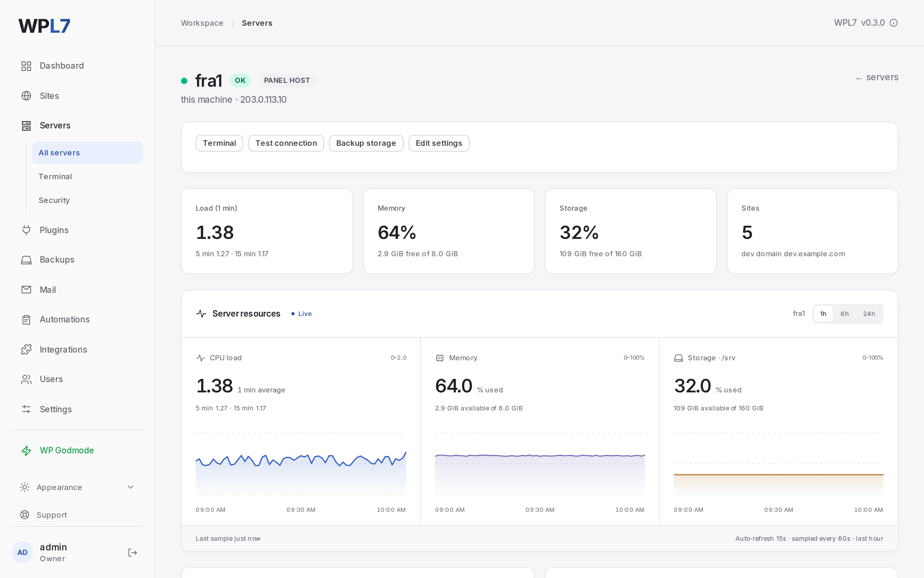Open the Security sidebar subitem
Viewport: 924px width, 578px height.
[x=88, y=200]
